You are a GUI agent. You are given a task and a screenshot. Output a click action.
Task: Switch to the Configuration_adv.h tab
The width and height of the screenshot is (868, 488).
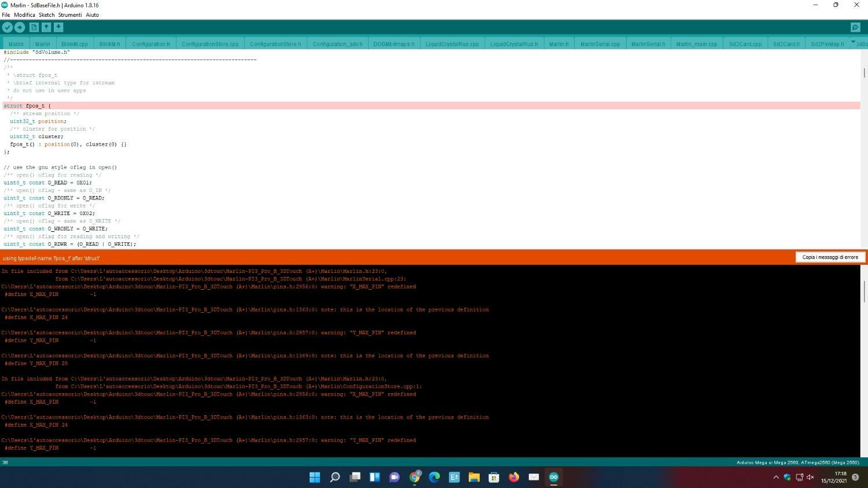pos(337,44)
